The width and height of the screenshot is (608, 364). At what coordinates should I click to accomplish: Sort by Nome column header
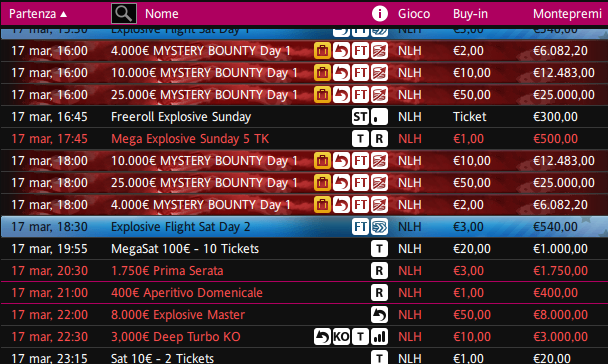coord(162,14)
